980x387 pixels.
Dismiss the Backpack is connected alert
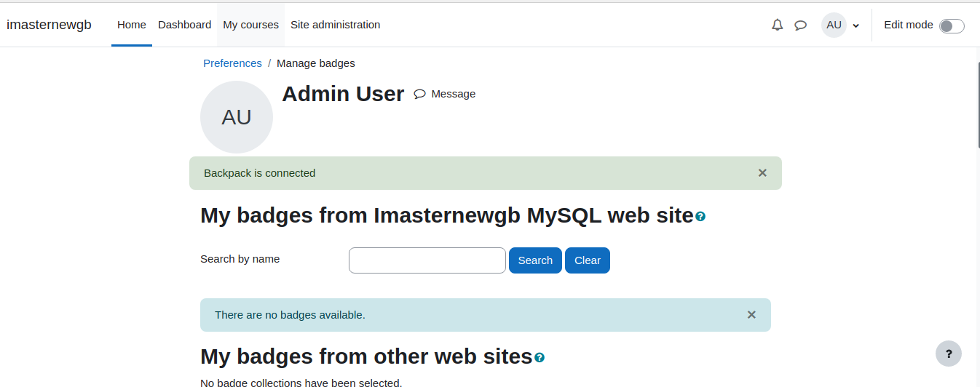click(x=762, y=173)
